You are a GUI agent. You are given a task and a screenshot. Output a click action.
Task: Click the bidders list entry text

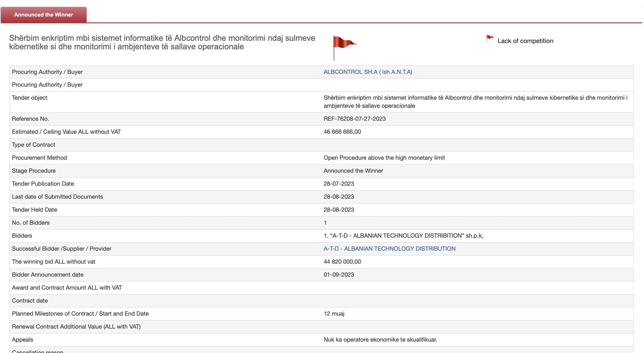pyautogui.click(x=403, y=235)
